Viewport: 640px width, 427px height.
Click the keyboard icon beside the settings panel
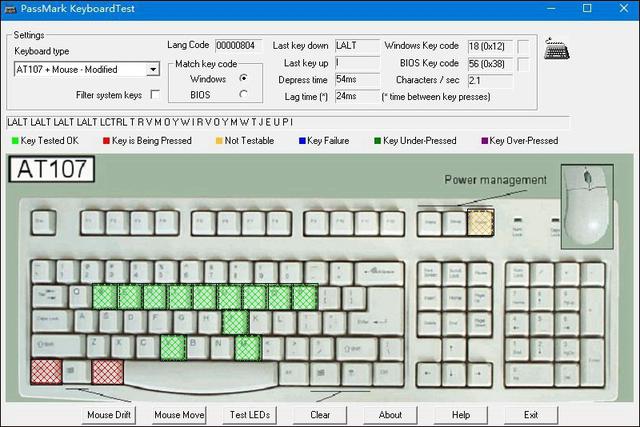coord(557,49)
